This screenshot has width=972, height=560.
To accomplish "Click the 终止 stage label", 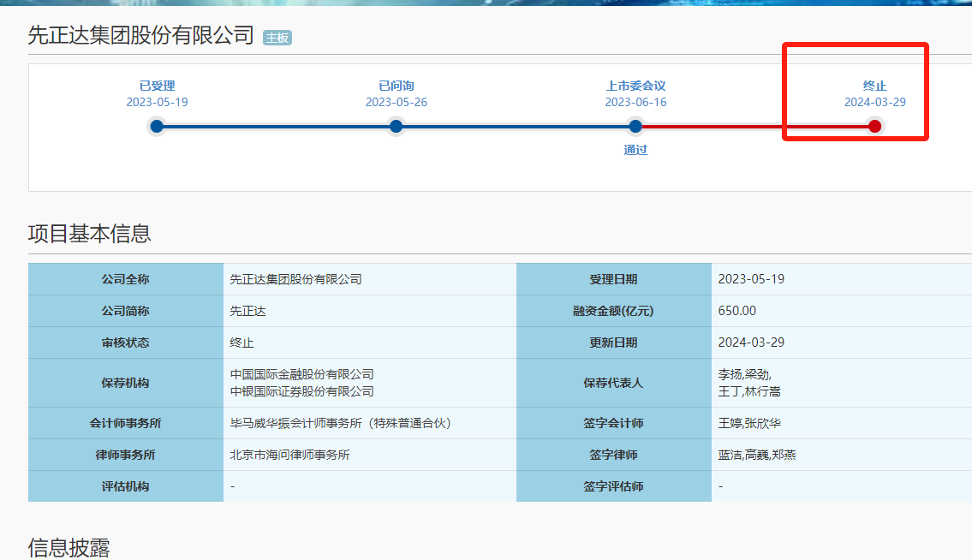I will 874,86.
